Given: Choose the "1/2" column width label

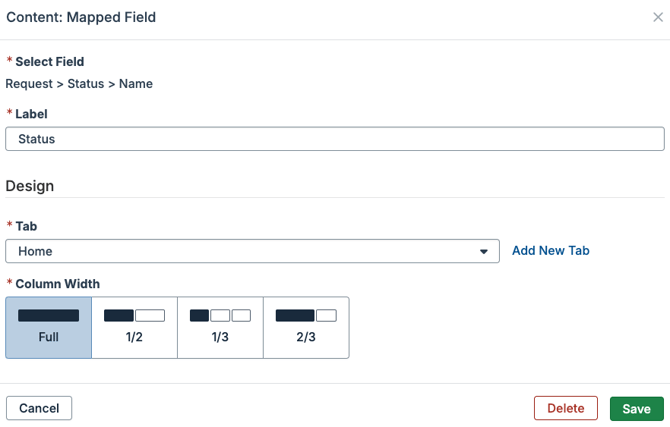Looking at the screenshot, I should (x=134, y=337).
